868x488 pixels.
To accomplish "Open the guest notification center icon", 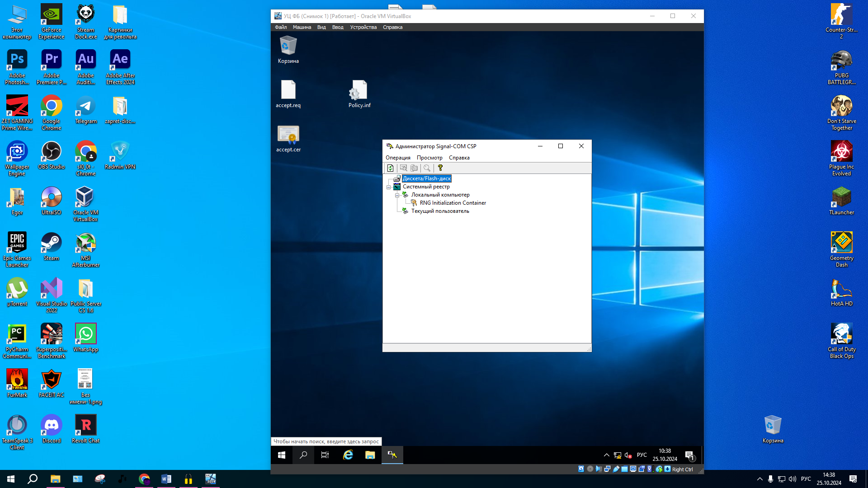I will 689,455.
